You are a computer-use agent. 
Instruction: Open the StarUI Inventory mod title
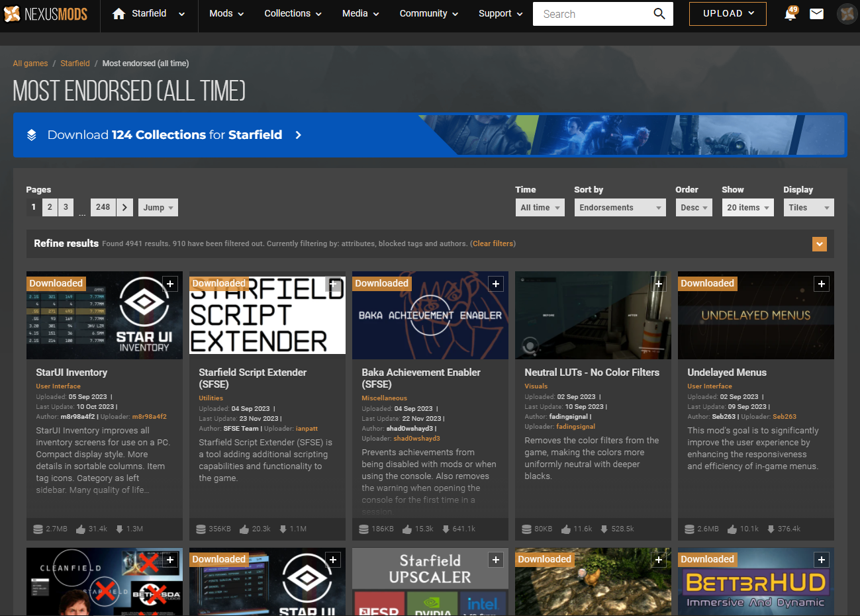click(72, 373)
